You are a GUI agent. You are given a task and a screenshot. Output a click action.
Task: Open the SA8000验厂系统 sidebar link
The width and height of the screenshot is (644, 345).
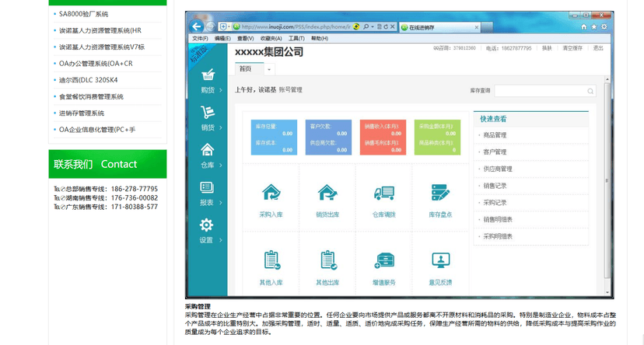pyautogui.click(x=84, y=14)
